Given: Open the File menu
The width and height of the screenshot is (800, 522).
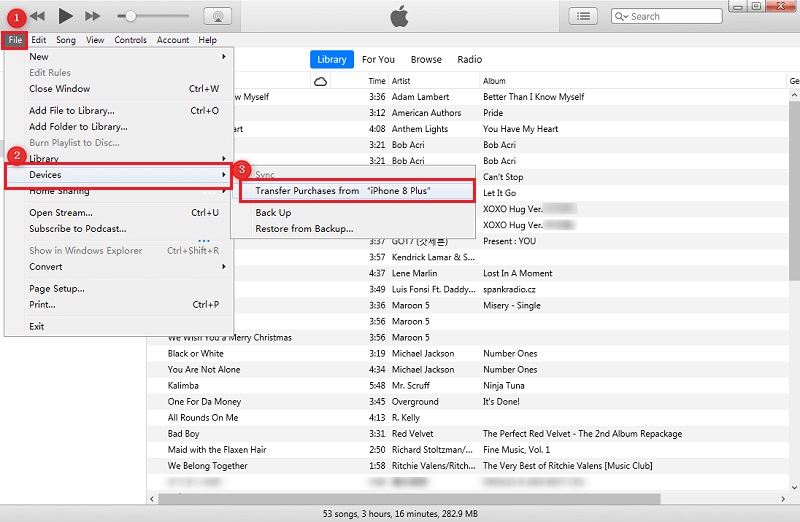Looking at the screenshot, I should tap(15, 40).
